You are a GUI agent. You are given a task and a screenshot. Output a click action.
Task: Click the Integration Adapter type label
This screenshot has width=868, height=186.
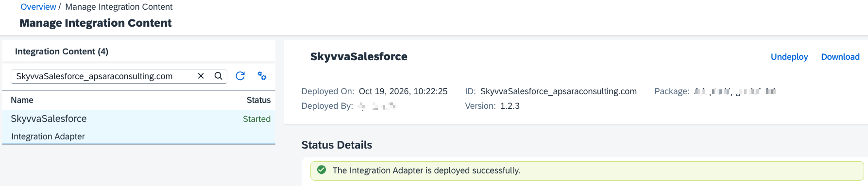pyautogui.click(x=48, y=136)
